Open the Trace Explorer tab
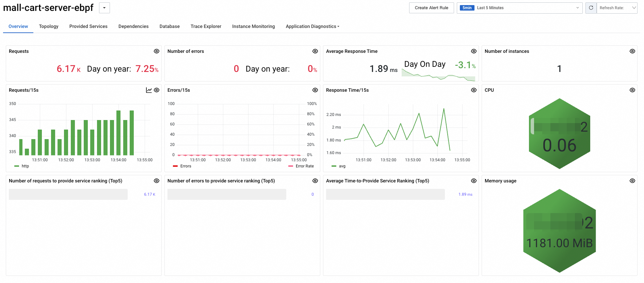Image resolution: width=644 pixels, height=283 pixels. click(206, 26)
